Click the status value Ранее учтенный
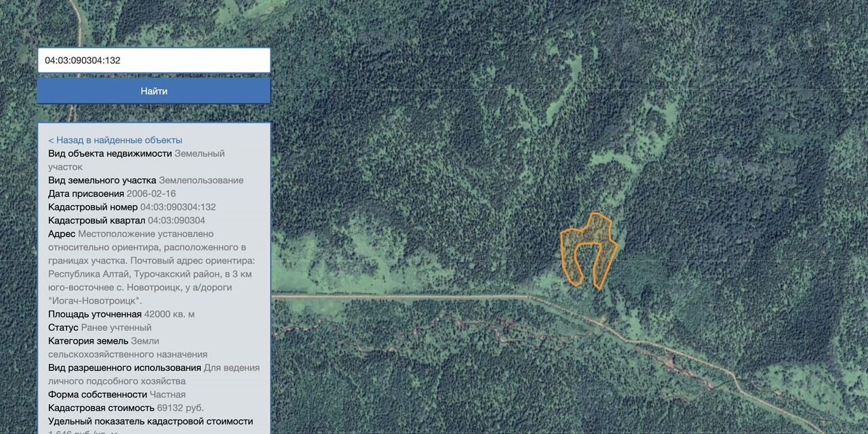Screen dimensions: 868x434 (x=116, y=328)
